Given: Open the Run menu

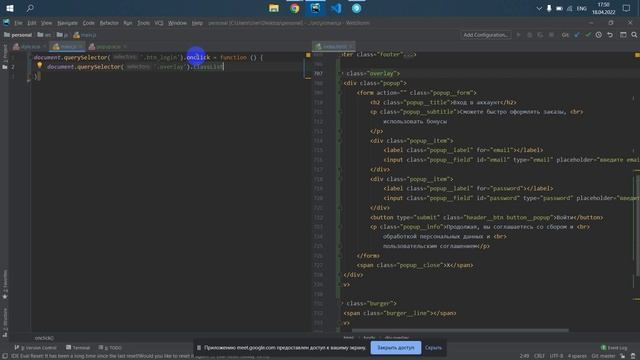Looking at the screenshot, I should (128, 23).
